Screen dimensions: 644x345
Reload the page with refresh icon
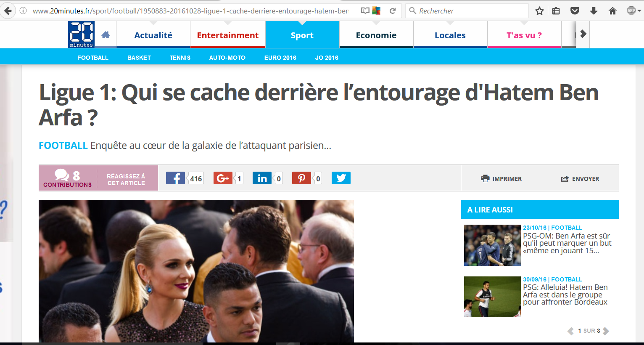click(393, 11)
